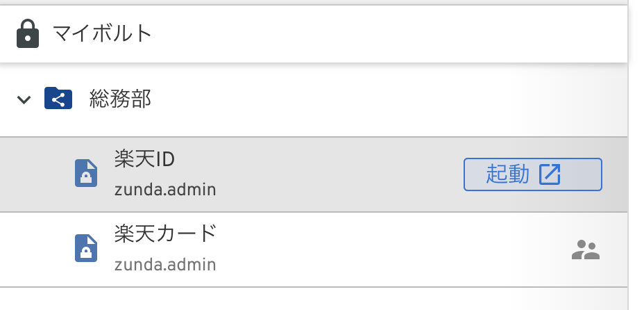Click the 楽天カード record lock-file icon
Screen dimensions: 644x310
[86, 248]
